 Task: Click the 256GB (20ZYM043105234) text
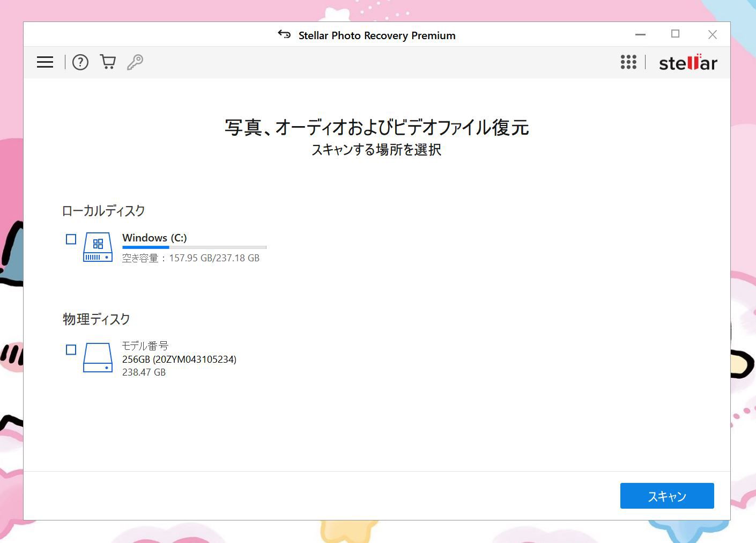(179, 359)
